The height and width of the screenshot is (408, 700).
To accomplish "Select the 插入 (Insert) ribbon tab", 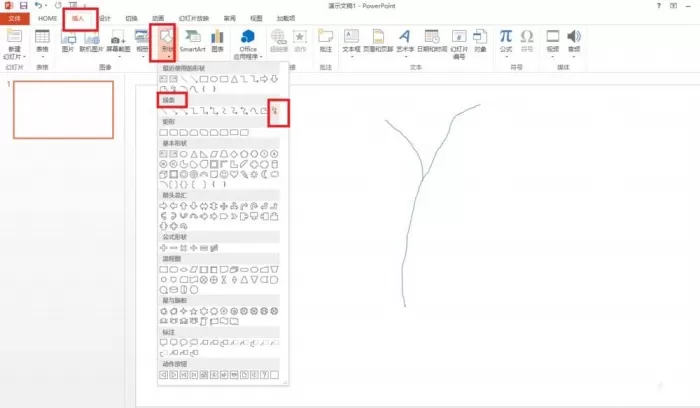I will coord(78,18).
